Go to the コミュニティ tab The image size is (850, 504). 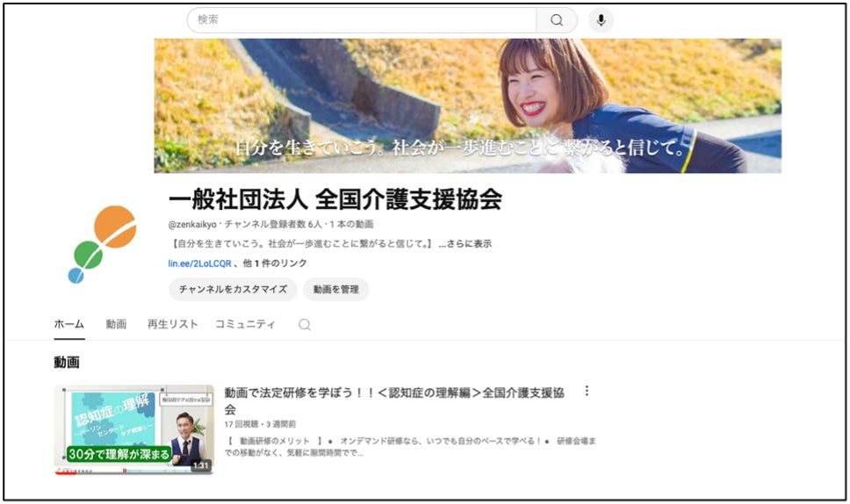(245, 324)
